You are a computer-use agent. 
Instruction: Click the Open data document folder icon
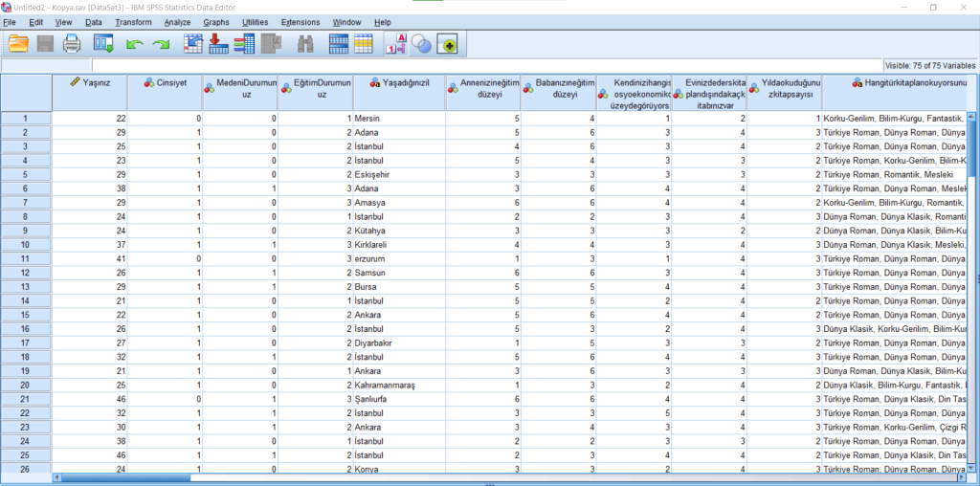click(18, 43)
